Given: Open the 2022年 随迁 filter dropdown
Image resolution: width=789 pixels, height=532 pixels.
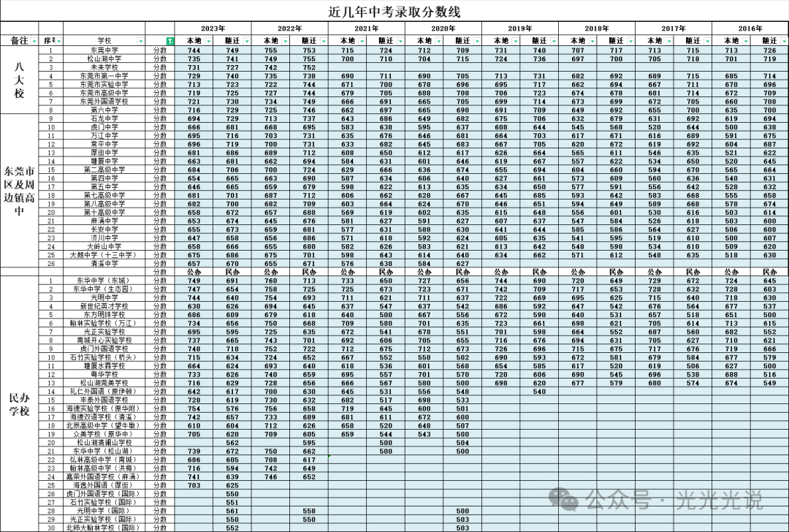Looking at the screenshot, I should coord(324,41).
